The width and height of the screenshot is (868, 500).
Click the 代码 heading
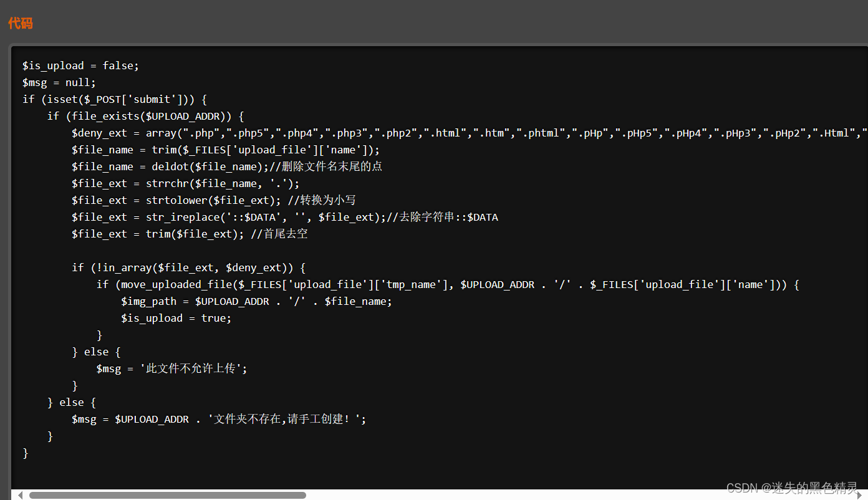[20, 24]
